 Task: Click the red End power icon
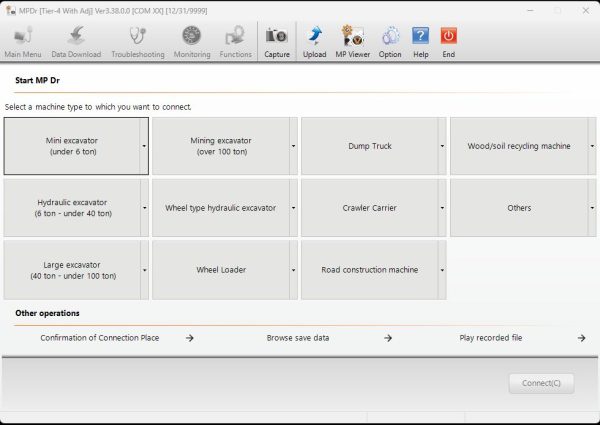(448, 41)
